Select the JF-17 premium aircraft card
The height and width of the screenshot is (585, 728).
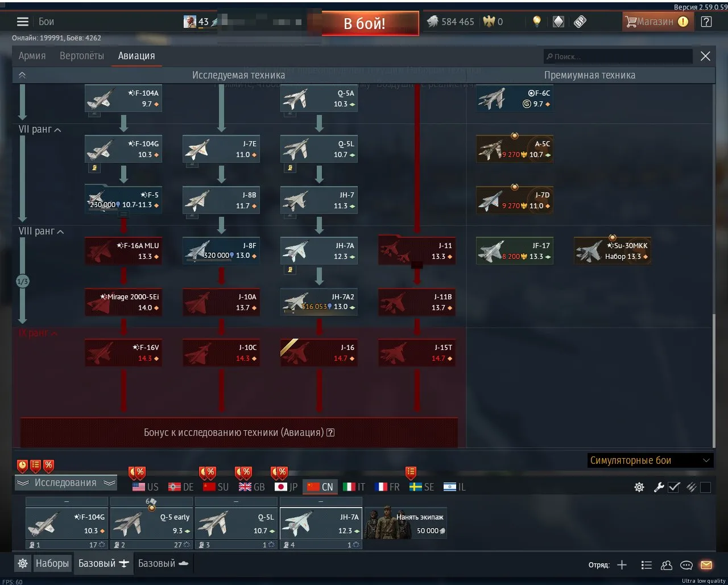(515, 251)
